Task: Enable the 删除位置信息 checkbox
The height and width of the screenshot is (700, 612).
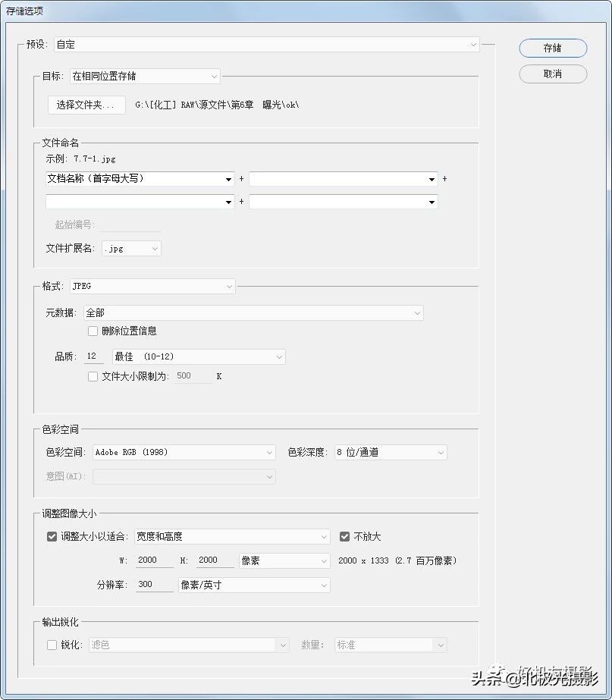Action: (93, 331)
